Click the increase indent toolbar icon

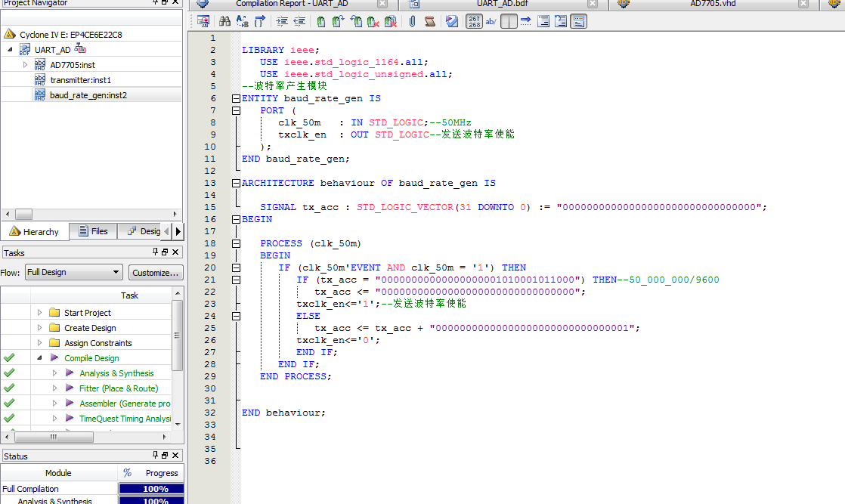click(x=283, y=21)
